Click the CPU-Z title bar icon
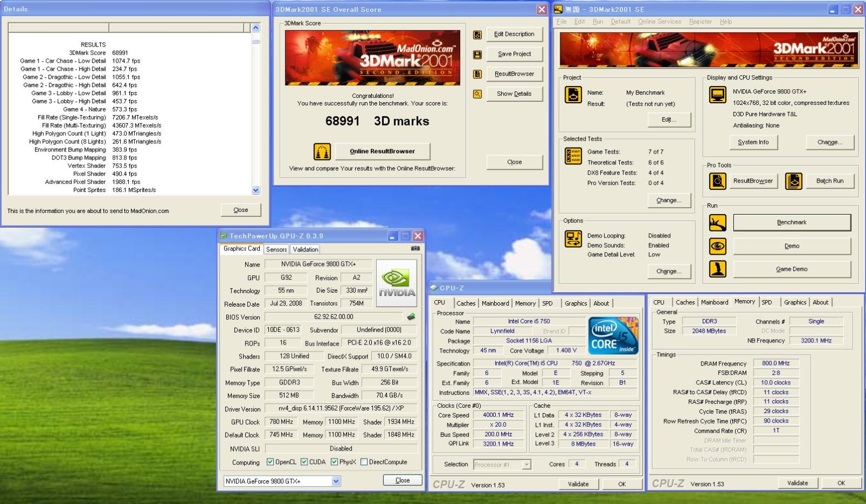 (434, 288)
